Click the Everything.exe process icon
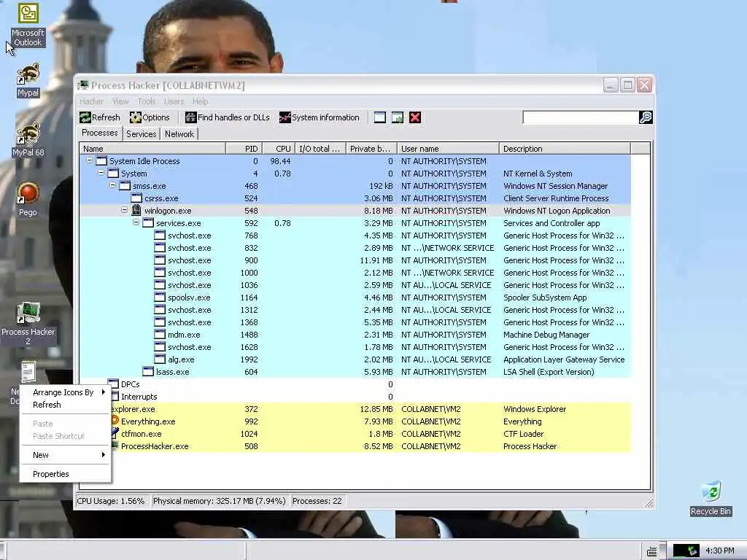 115,421
